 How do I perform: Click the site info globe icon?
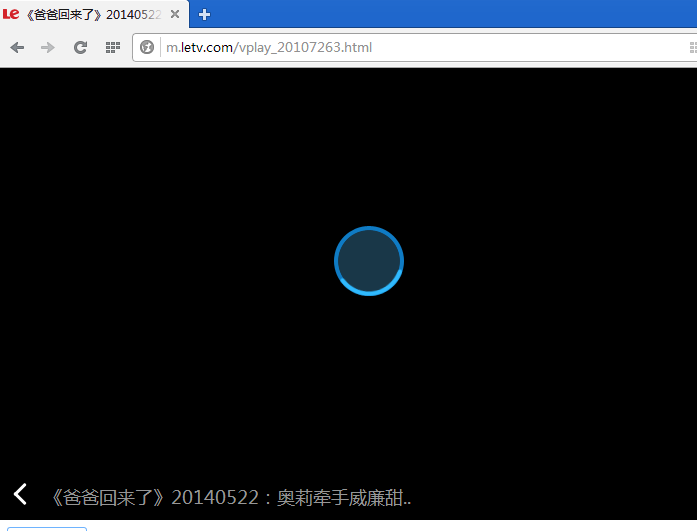pyautogui.click(x=147, y=47)
